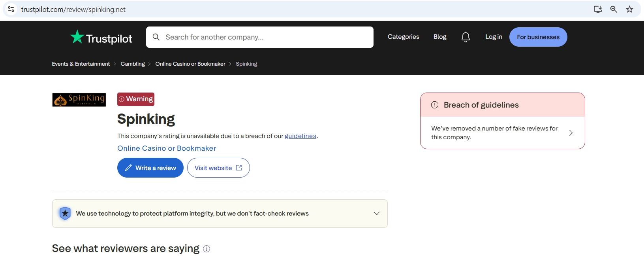
Task: Open the guidelines link
Action: tap(300, 136)
